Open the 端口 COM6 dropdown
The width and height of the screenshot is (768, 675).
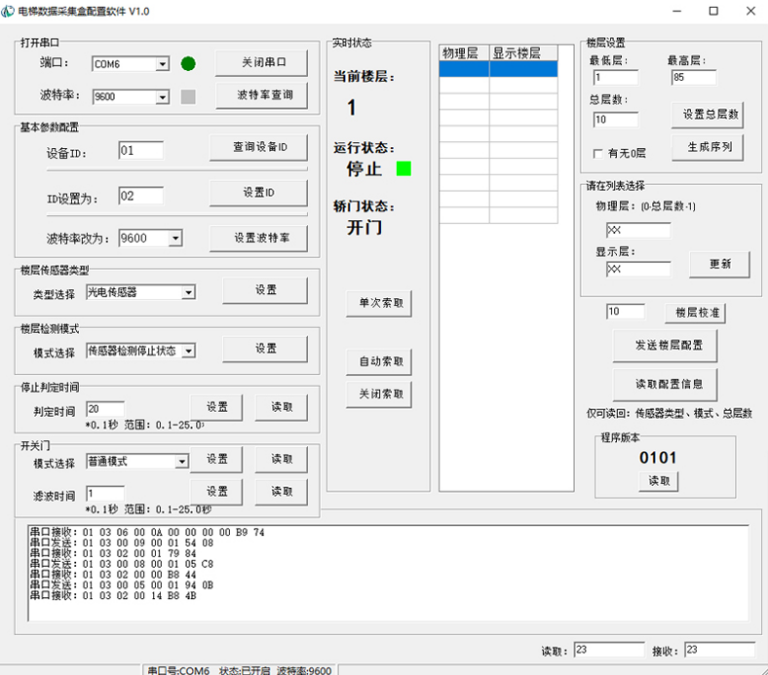[163, 64]
